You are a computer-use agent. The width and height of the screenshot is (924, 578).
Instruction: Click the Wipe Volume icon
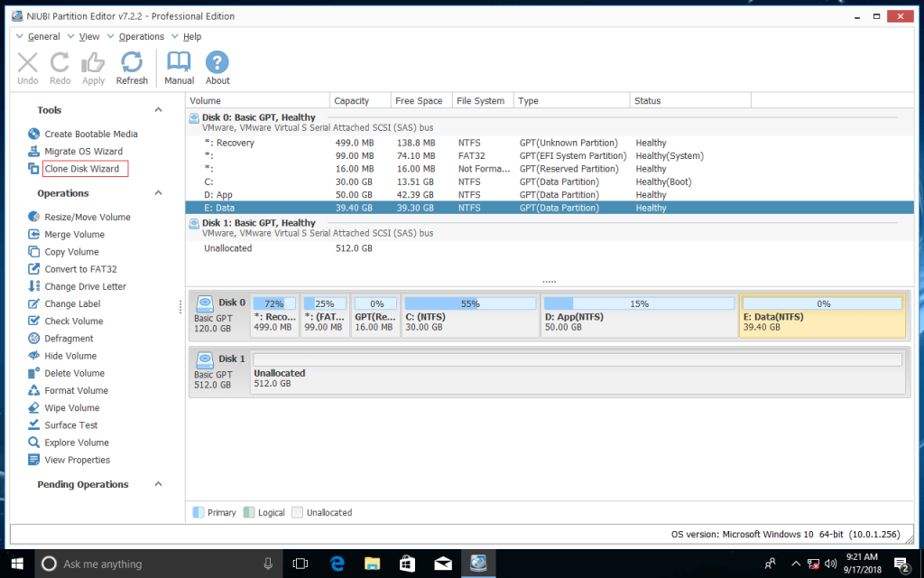(x=34, y=408)
